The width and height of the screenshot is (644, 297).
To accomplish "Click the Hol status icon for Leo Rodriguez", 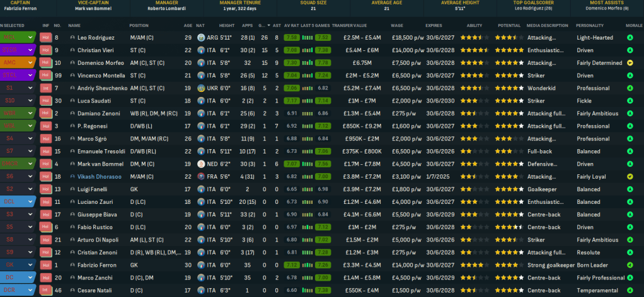I will click(45, 38).
